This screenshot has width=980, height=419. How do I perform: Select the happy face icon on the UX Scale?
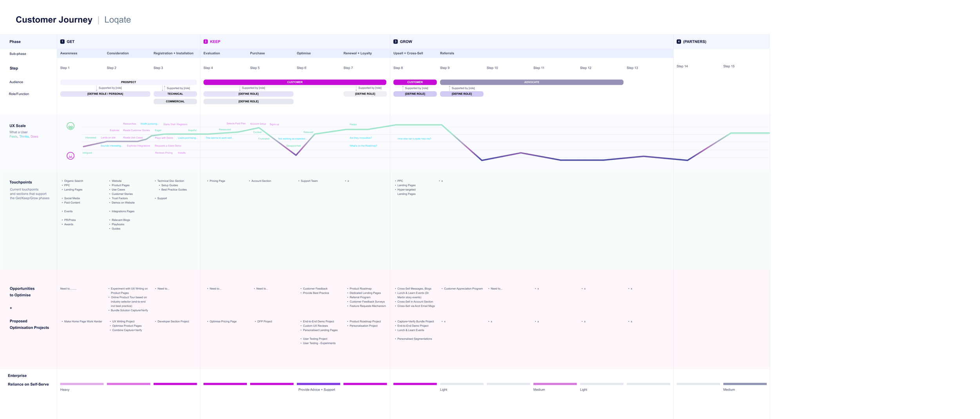point(70,126)
